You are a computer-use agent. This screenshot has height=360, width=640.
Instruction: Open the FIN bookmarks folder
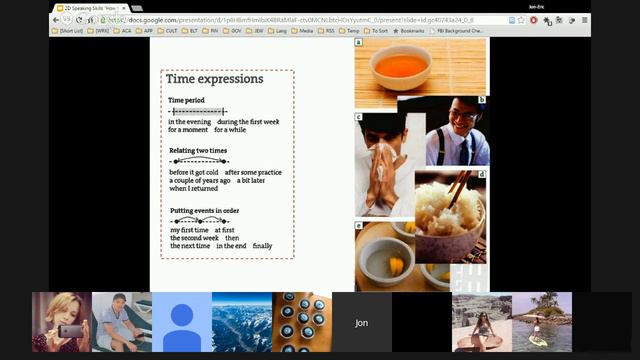tap(210, 31)
